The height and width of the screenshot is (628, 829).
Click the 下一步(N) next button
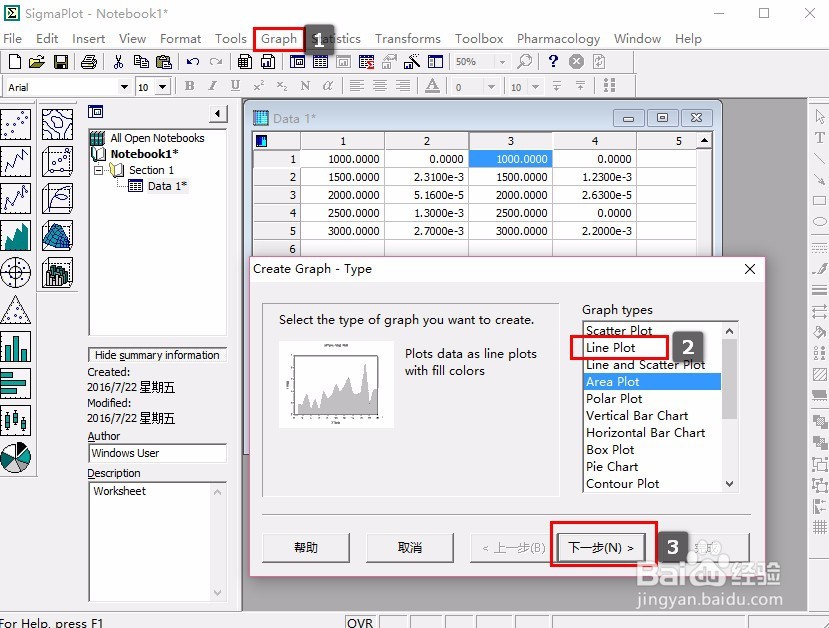tap(601, 548)
